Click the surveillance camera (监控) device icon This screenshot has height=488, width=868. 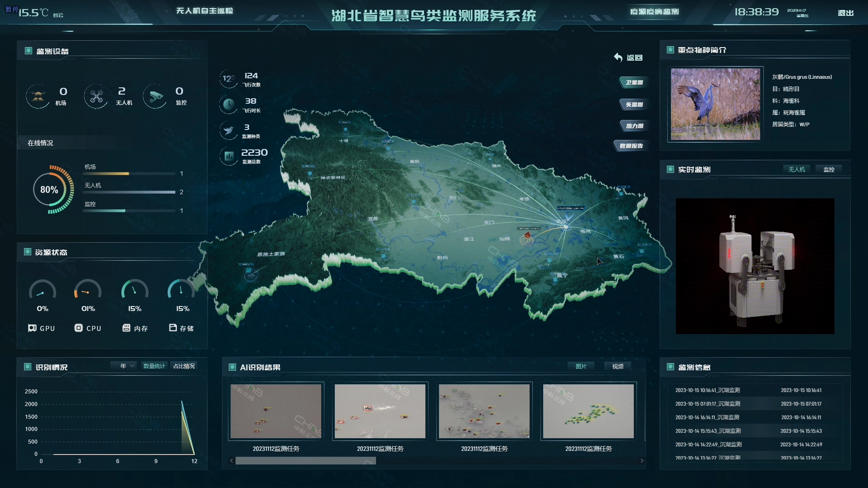(155, 96)
